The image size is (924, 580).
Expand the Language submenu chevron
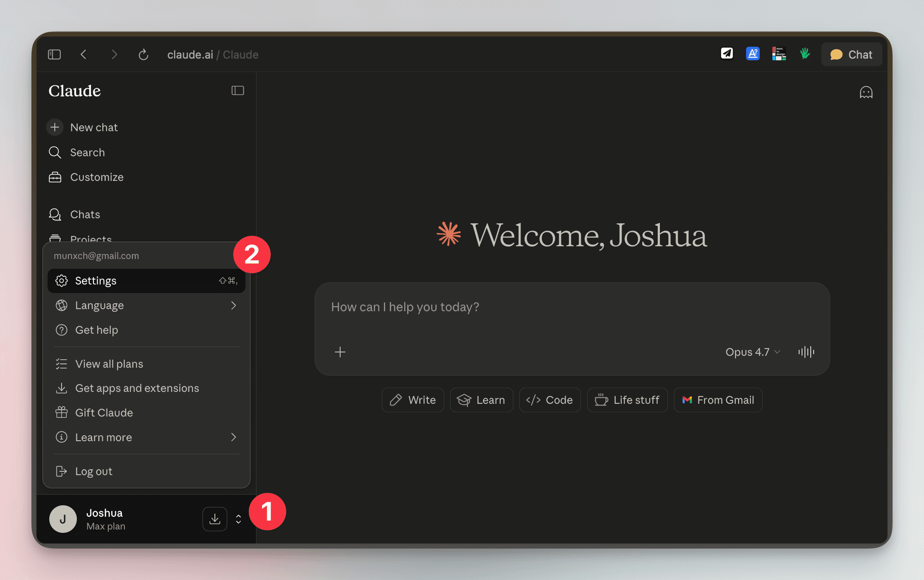click(x=234, y=305)
